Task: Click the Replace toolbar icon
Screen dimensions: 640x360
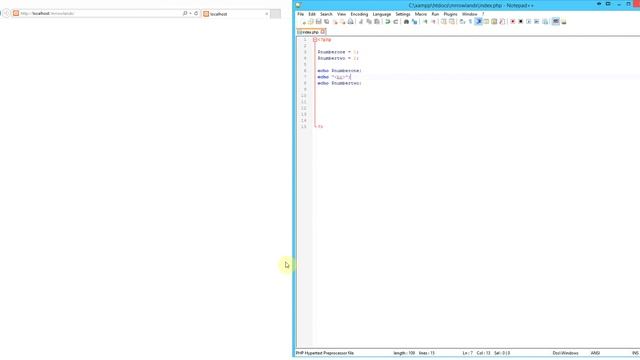Action: (x=414, y=22)
